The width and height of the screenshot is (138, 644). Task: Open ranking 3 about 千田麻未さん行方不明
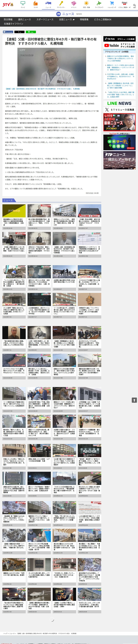120,77
